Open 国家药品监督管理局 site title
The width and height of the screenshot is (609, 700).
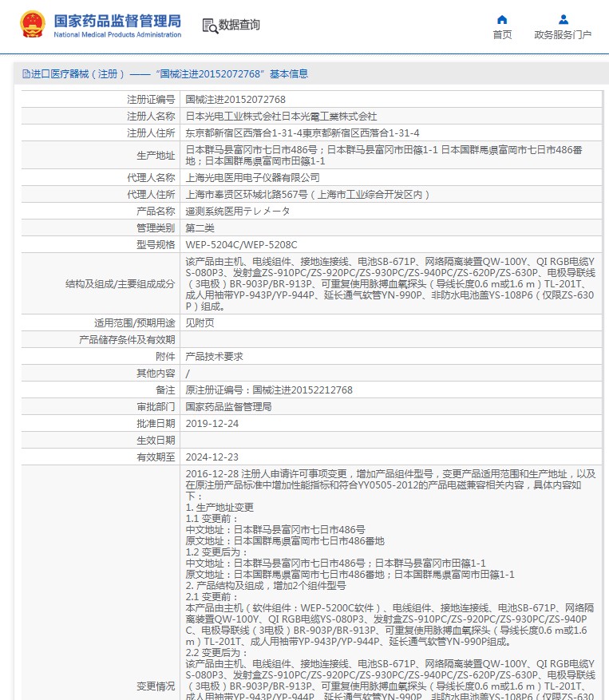[x=117, y=21]
